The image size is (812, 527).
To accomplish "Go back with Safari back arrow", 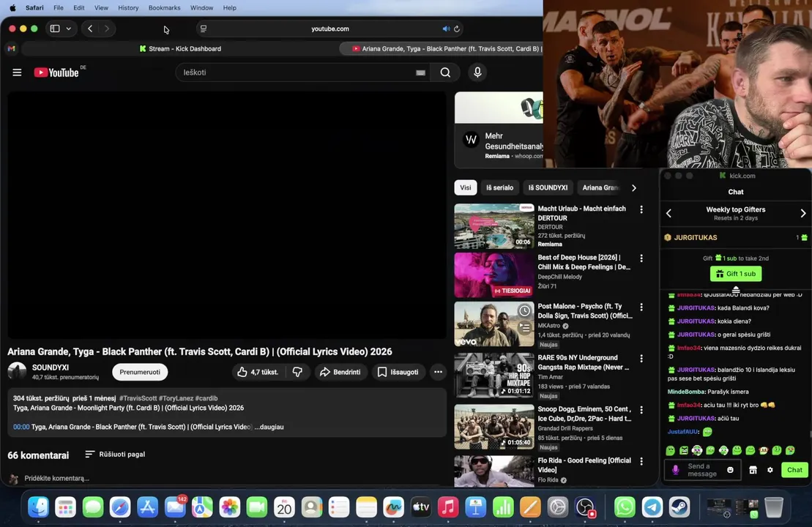I will click(x=90, y=29).
